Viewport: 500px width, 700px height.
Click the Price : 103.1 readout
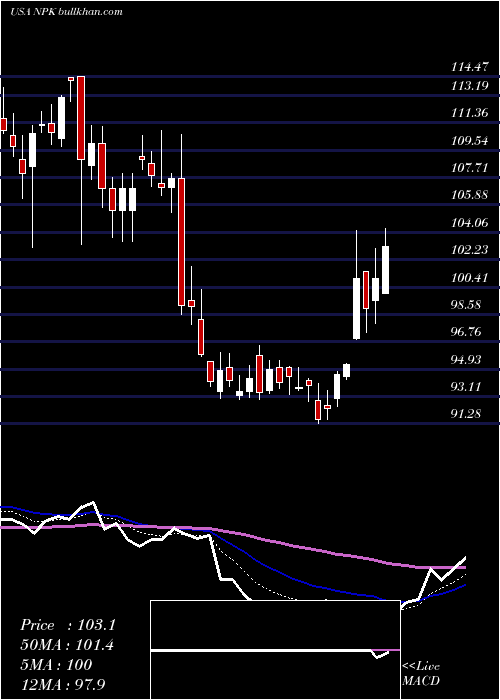click(68, 625)
